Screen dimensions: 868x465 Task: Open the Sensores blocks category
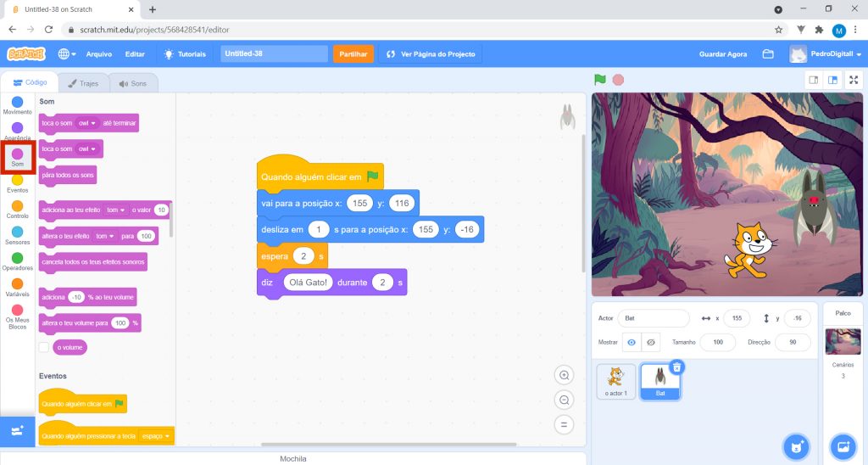17,236
